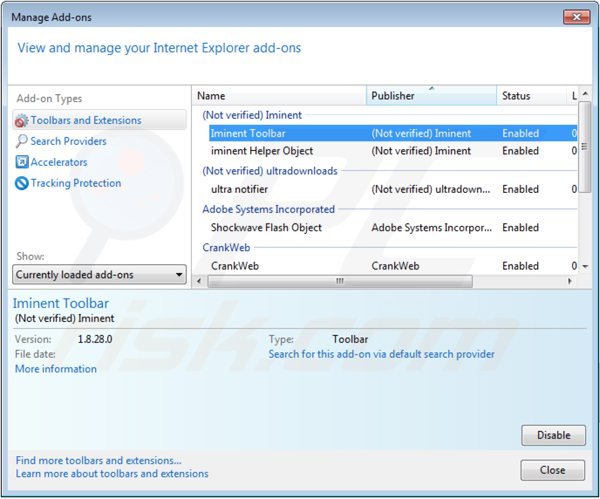Close the Manage Add-ons window with X
This screenshot has height=499, width=600.
pyautogui.click(x=576, y=17)
